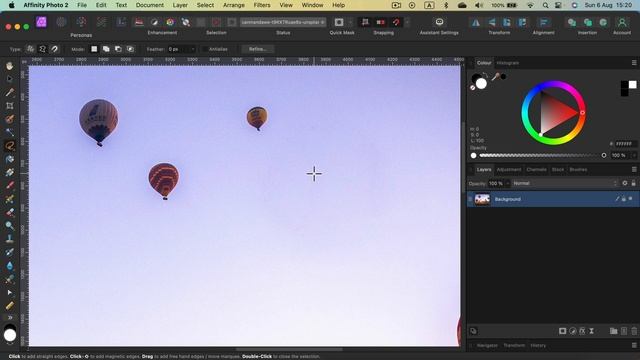
Task: Toggle Quick Mask mode
Action: point(339,22)
